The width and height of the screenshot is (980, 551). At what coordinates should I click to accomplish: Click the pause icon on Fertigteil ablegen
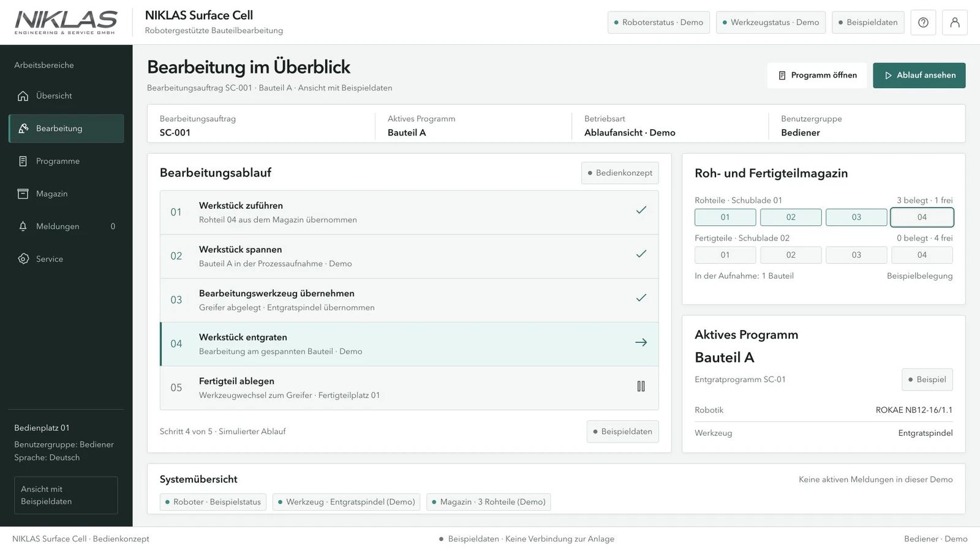pos(641,386)
